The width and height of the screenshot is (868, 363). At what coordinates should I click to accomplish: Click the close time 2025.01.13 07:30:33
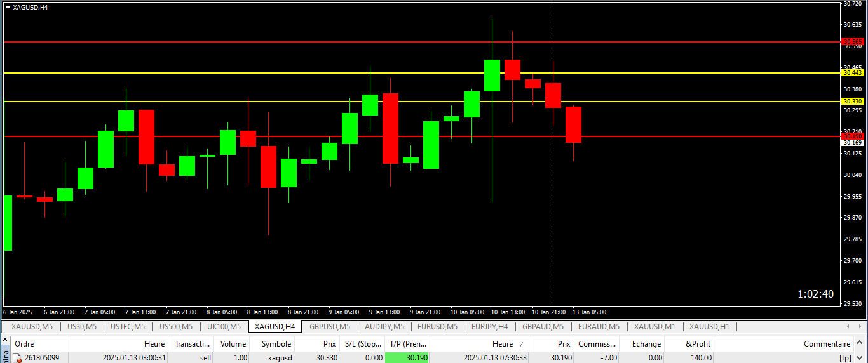[x=495, y=358]
